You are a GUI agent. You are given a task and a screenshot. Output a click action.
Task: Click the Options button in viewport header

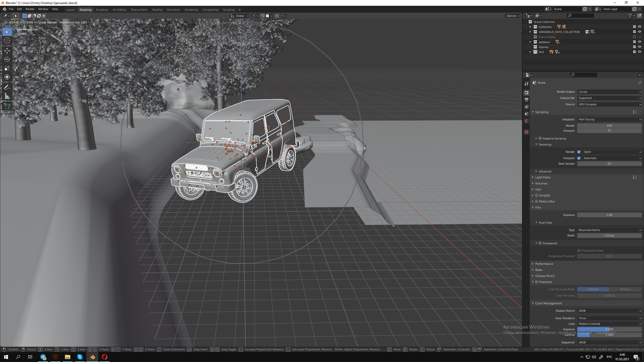tap(513, 16)
